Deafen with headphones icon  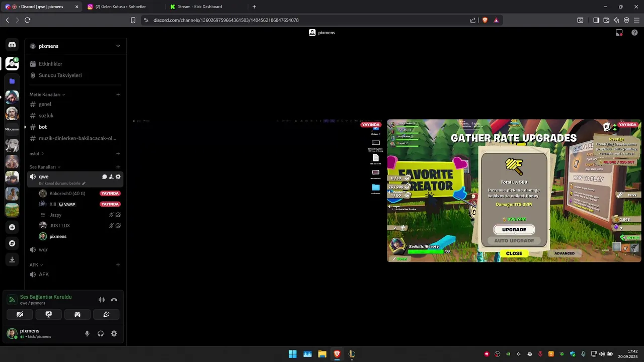click(x=101, y=333)
